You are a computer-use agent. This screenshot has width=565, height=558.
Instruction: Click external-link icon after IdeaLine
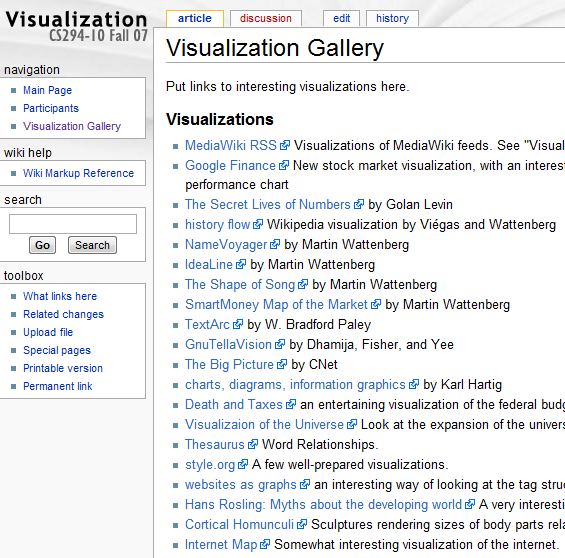(241, 264)
